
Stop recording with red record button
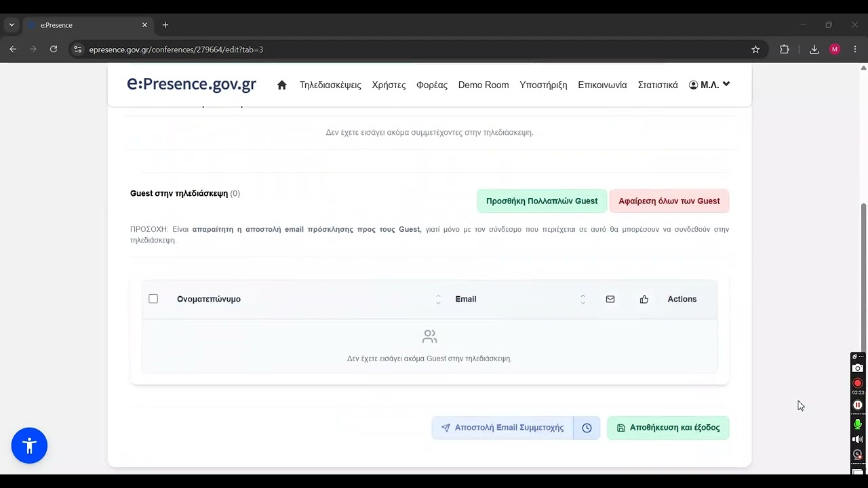tap(858, 383)
